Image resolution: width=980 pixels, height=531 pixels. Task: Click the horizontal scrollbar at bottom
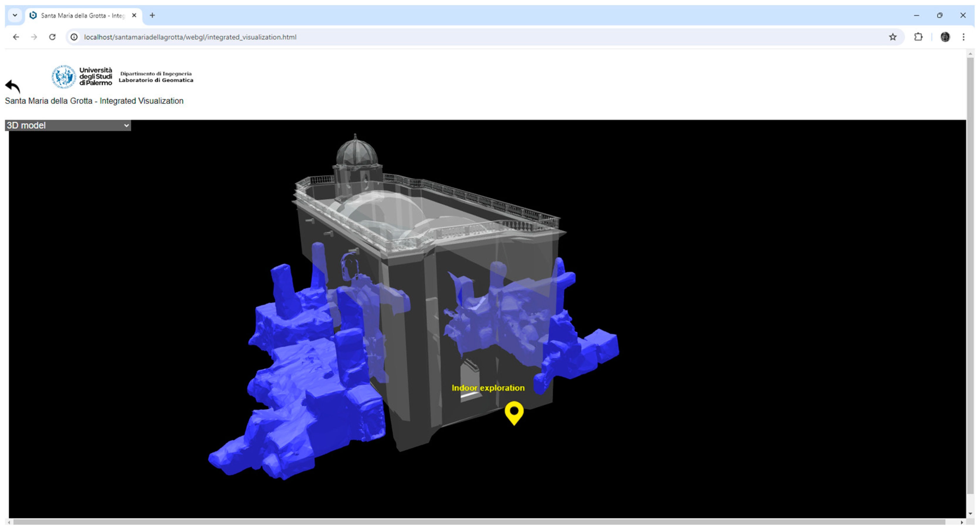click(479, 522)
